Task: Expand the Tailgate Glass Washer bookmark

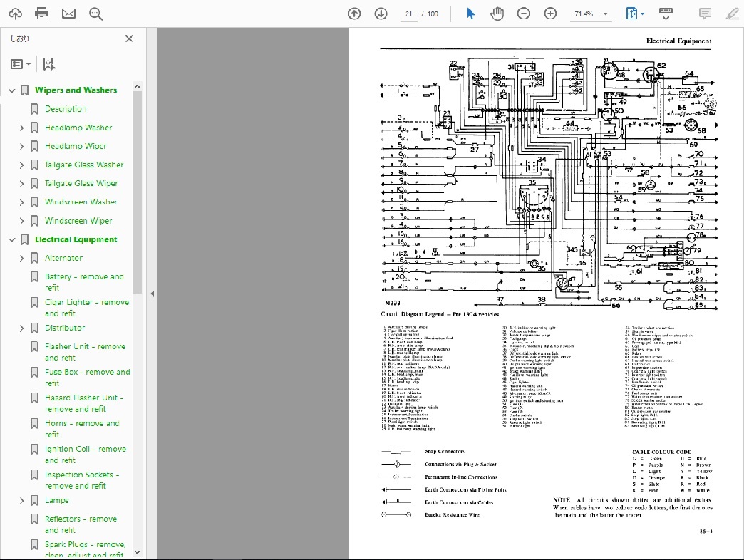Action: coord(21,165)
